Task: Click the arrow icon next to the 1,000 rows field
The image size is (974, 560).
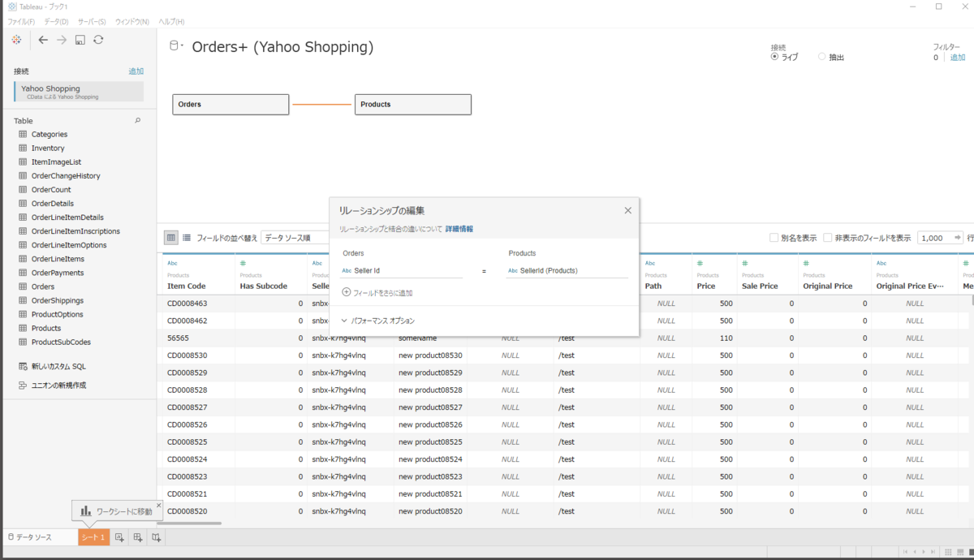Action: (x=958, y=238)
